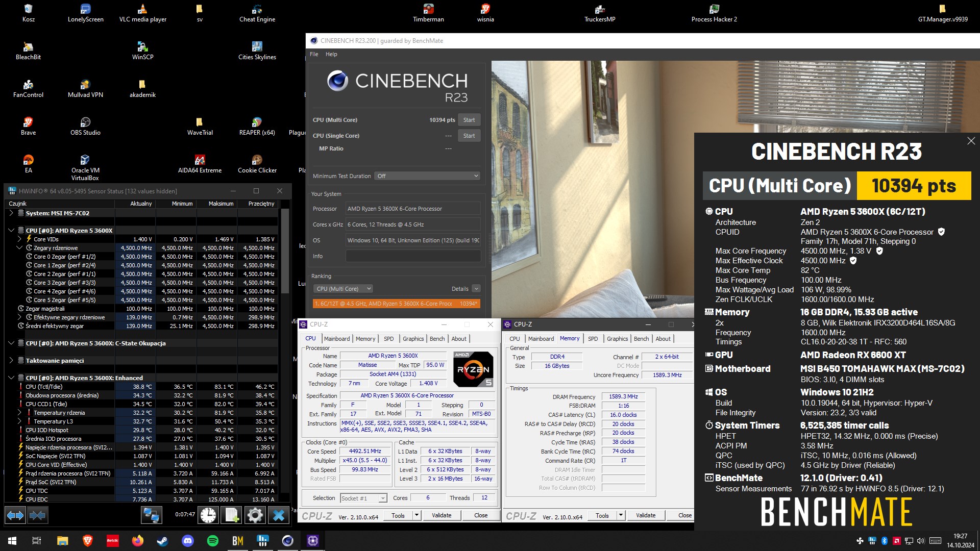980x551 pixels.
Task: Start the CPU (Multi Core) test
Action: (469, 120)
